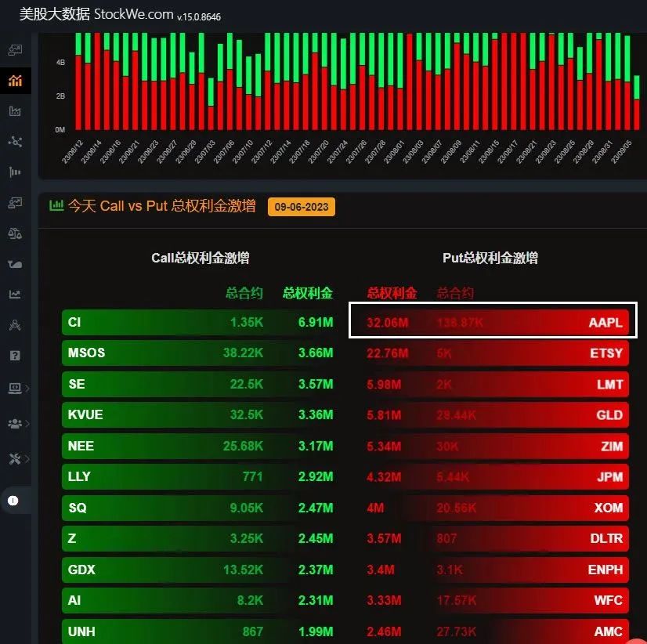Click the 2B y-axis label on chart
Image resolution: width=647 pixels, height=644 pixels.
pos(60,96)
